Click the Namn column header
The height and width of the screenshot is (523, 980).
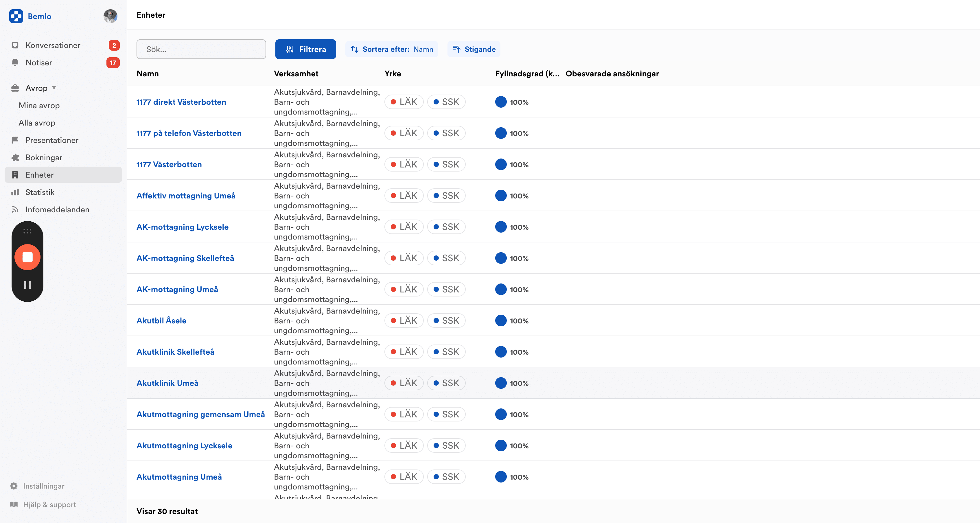[148, 74]
